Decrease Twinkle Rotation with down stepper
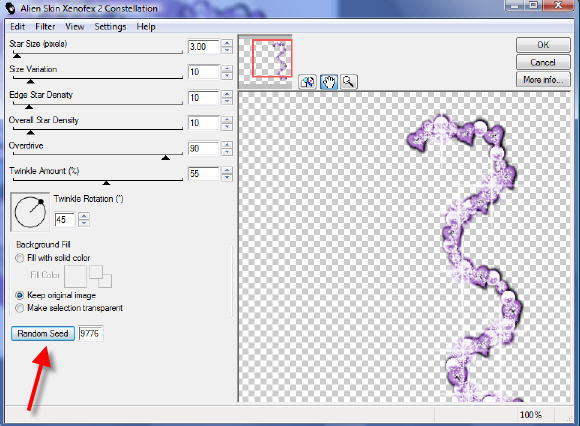Screen dimensions: 580x426 (x=84, y=223)
